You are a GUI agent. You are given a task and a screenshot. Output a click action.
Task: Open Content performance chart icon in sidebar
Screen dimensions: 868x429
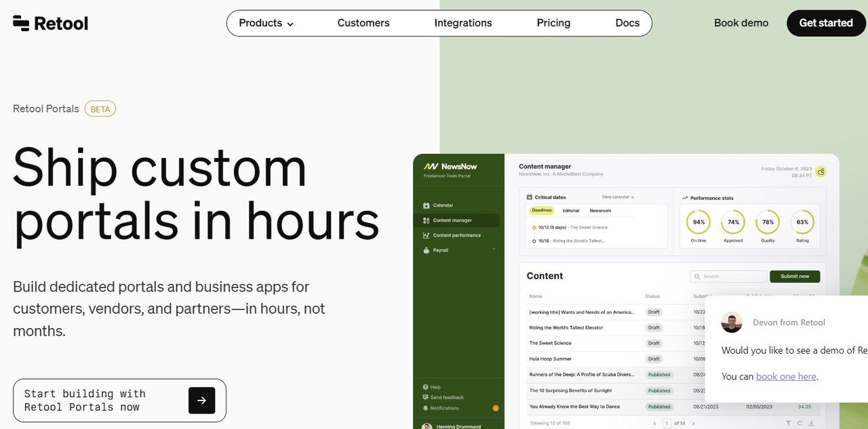point(426,235)
